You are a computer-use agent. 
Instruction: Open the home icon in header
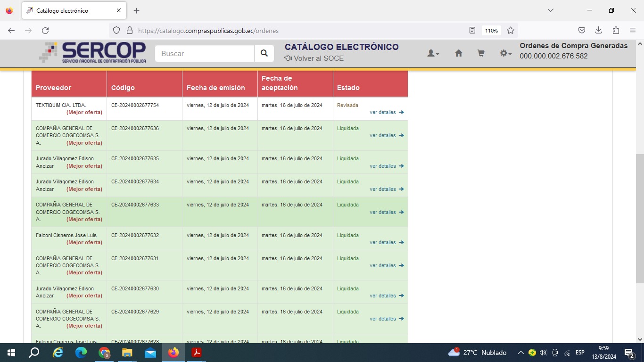pyautogui.click(x=458, y=54)
